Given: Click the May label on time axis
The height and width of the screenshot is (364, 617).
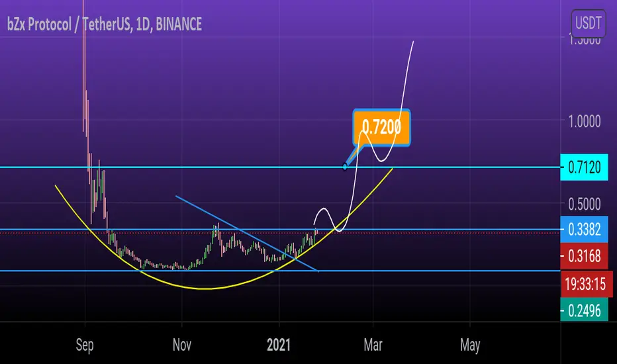Looking at the screenshot, I should (470, 345).
